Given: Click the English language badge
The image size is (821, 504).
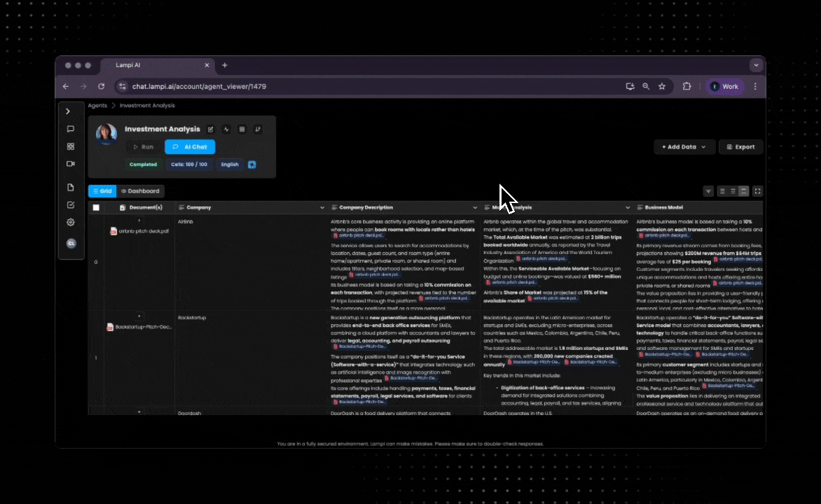Looking at the screenshot, I should tap(229, 164).
